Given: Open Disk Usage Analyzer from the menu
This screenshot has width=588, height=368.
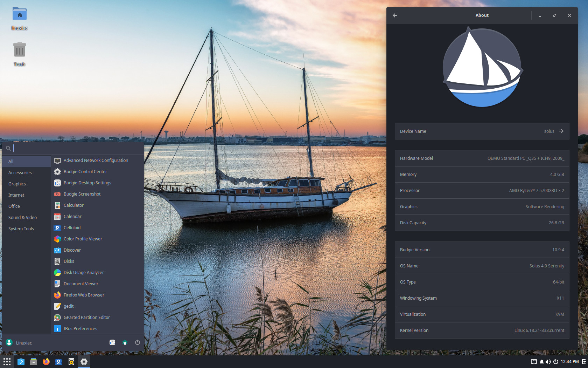Looking at the screenshot, I should (x=84, y=272).
